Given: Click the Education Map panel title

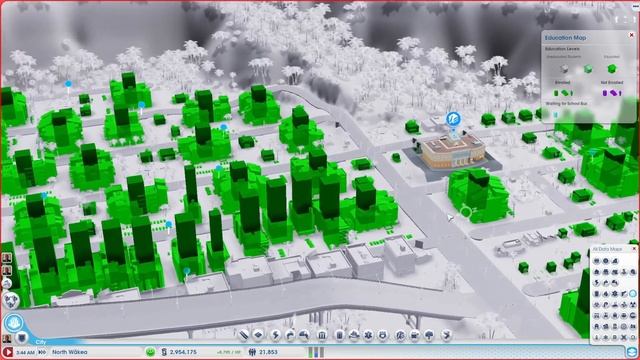Looking at the screenshot, I should (x=565, y=38).
